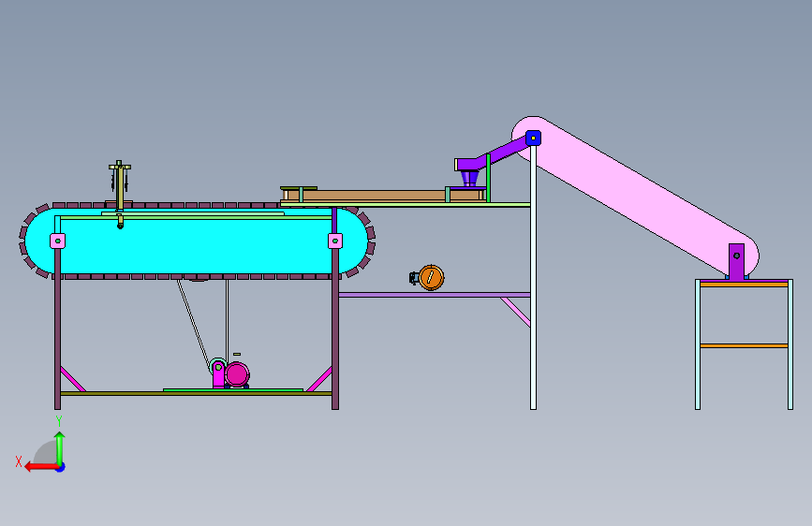Select the magenta motor on the base frame
The image size is (812, 526).
[237, 374]
